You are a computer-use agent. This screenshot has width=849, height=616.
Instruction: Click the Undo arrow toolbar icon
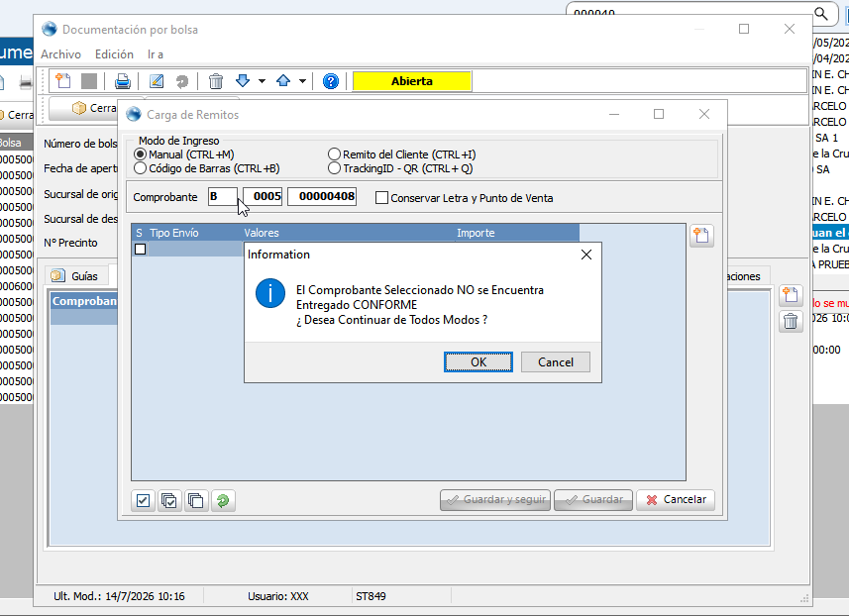click(182, 81)
